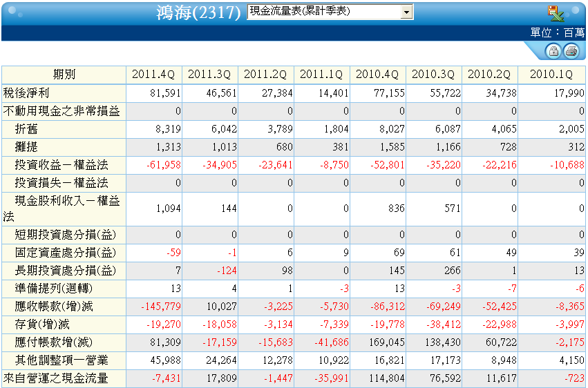Screen dimensions: 588x388
Task: Select the 2010.1Q column header
Action: pyautogui.click(x=551, y=75)
